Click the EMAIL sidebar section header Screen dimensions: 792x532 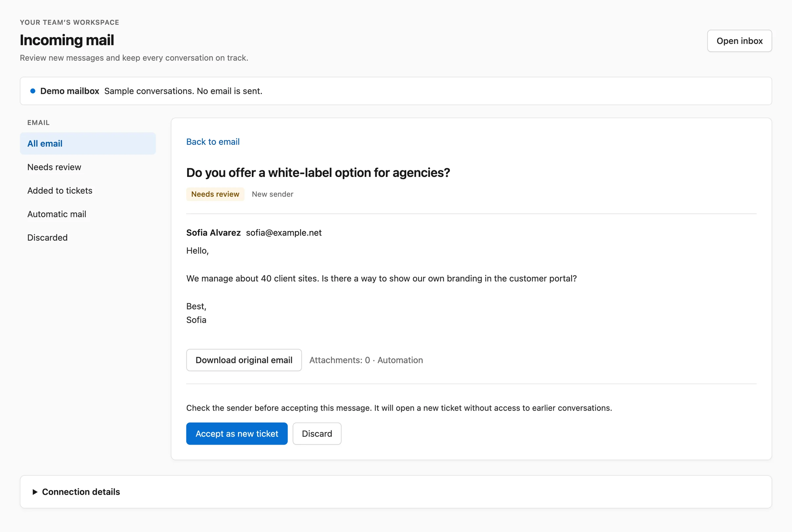coord(38,122)
